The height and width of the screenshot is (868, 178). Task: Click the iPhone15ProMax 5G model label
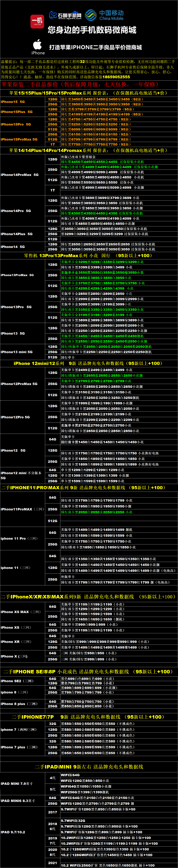pos(19,139)
